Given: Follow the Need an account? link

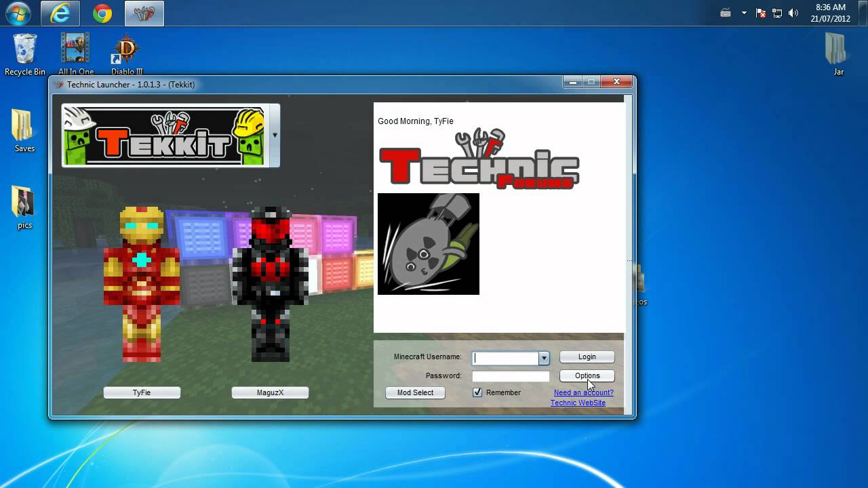Looking at the screenshot, I should coord(583,392).
